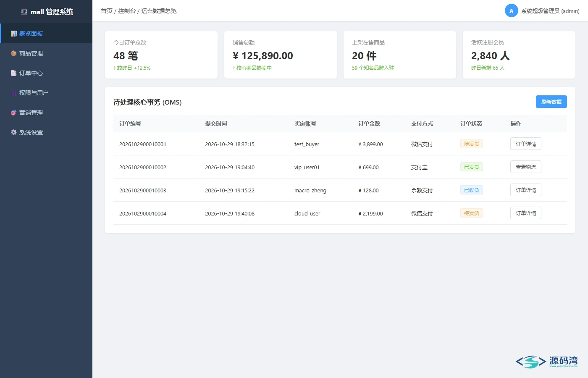Viewport: 588px width, 378px height.
Task: Click the people icon beside 权限与用户
Action: coord(14,93)
